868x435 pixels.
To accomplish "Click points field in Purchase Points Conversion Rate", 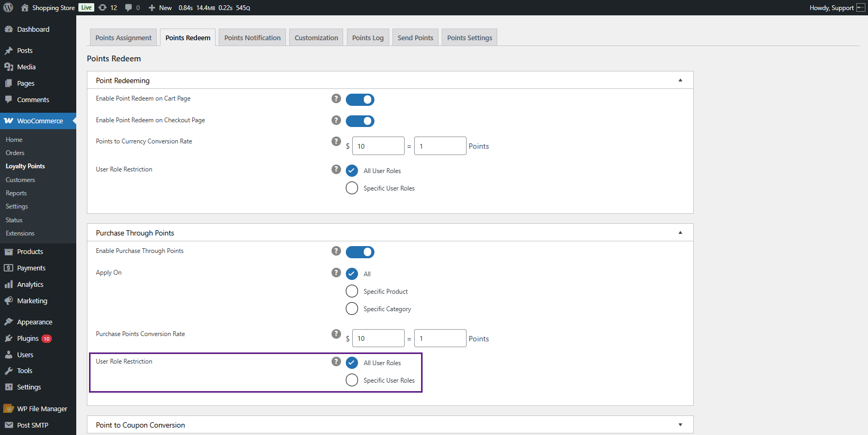I will click(440, 338).
